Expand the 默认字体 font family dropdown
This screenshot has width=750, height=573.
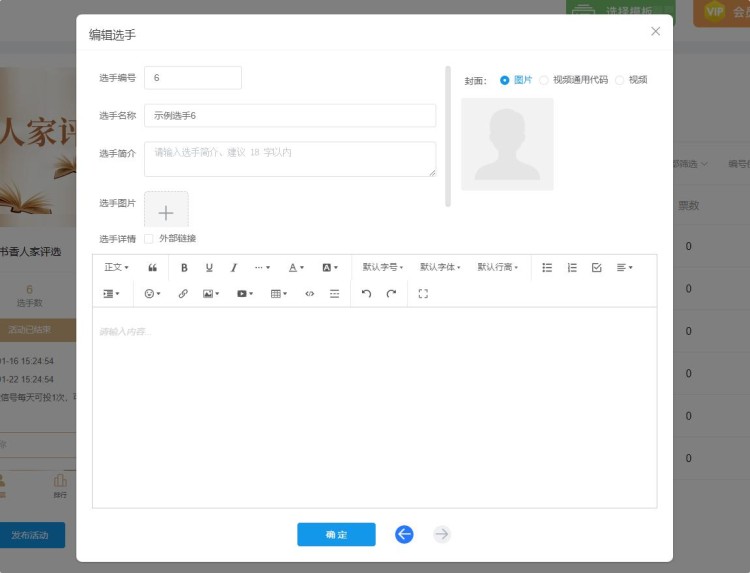pos(440,268)
